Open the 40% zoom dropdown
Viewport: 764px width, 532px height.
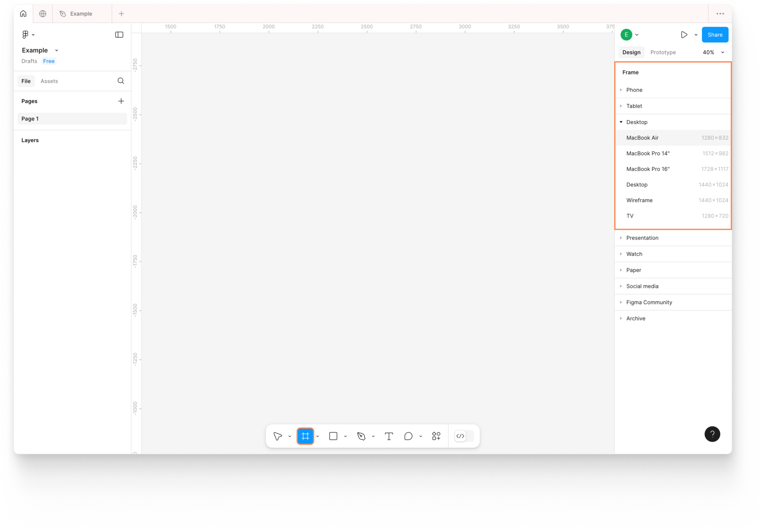[x=713, y=52]
